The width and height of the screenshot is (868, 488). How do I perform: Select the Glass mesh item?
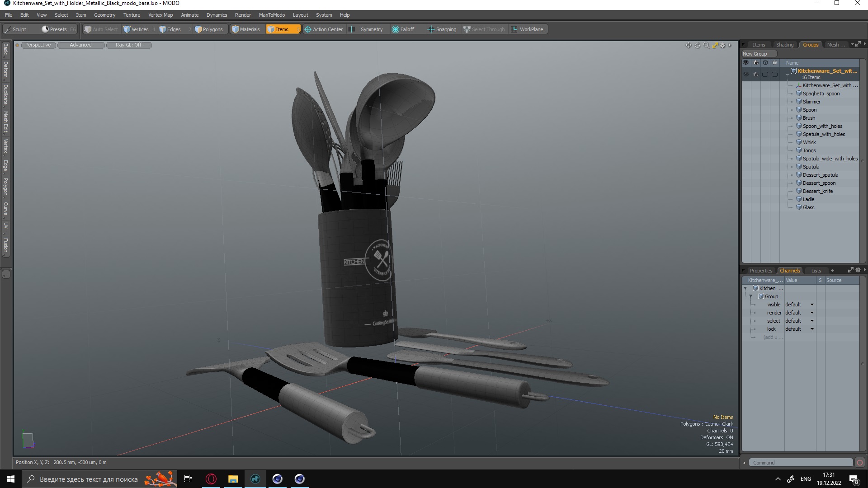click(808, 207)
